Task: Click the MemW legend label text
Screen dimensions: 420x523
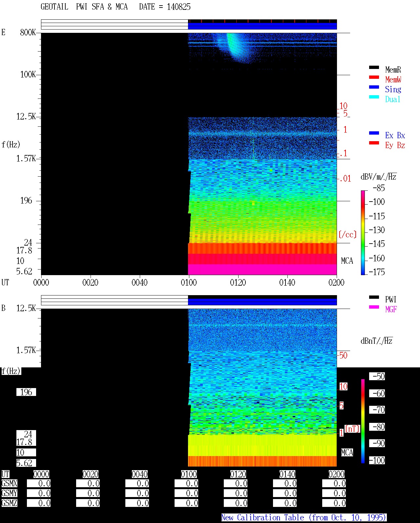Action: click(x=393, y=79)
